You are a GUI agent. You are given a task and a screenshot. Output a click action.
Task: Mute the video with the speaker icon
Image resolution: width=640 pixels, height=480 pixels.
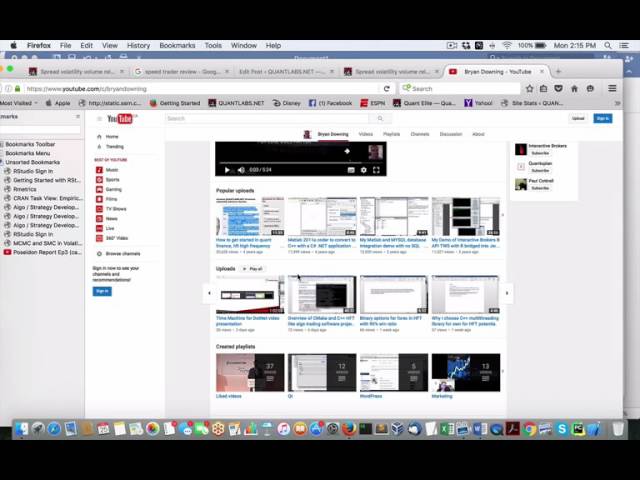pos(241,170)
